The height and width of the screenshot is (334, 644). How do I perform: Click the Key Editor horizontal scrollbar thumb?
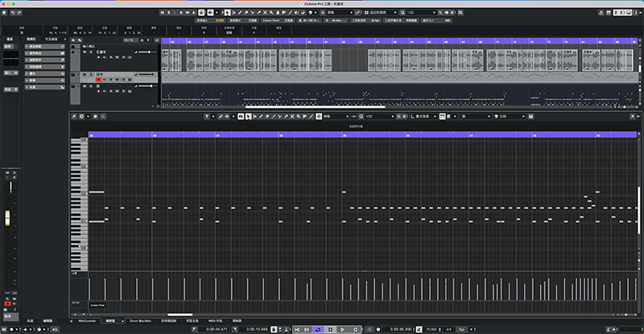(x=180, y=315)
